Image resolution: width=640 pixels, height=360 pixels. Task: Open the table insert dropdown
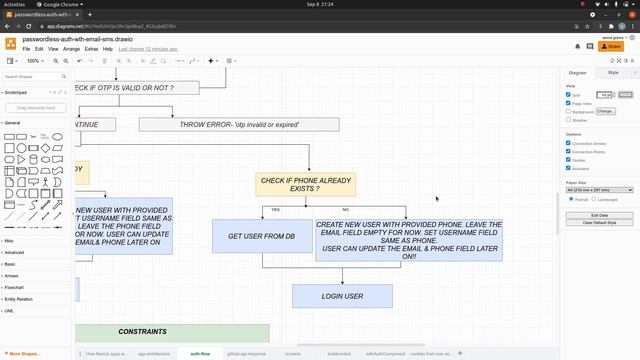[x=231, y=61]
